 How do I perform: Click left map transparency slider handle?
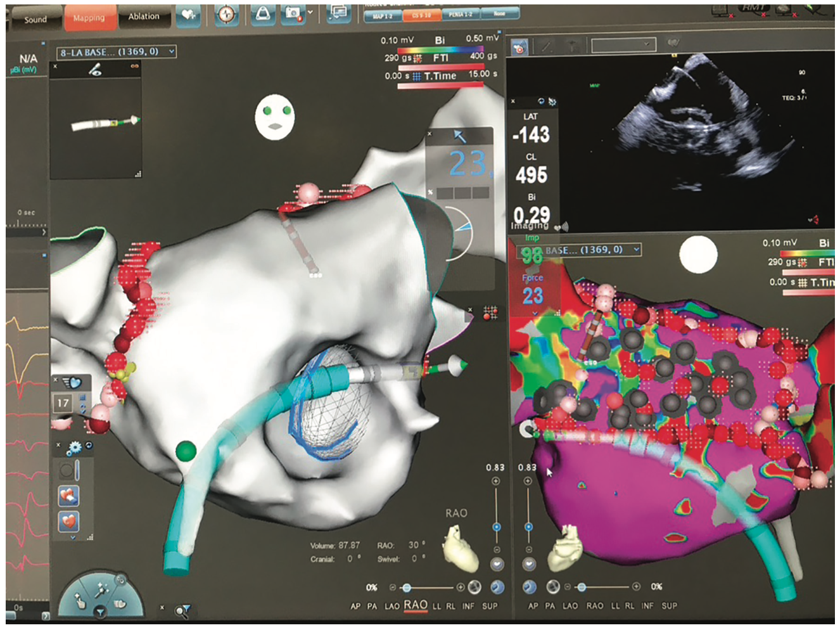pyautogui.click(x=407, y=588)
